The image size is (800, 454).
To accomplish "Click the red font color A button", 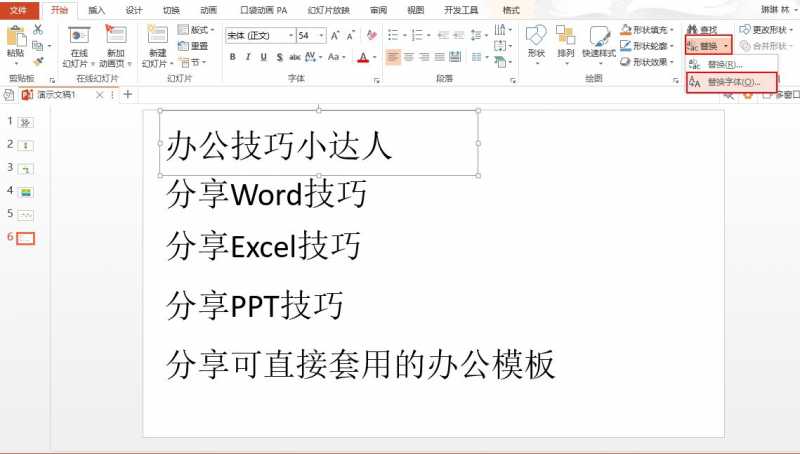I will (x=363, y=57).
